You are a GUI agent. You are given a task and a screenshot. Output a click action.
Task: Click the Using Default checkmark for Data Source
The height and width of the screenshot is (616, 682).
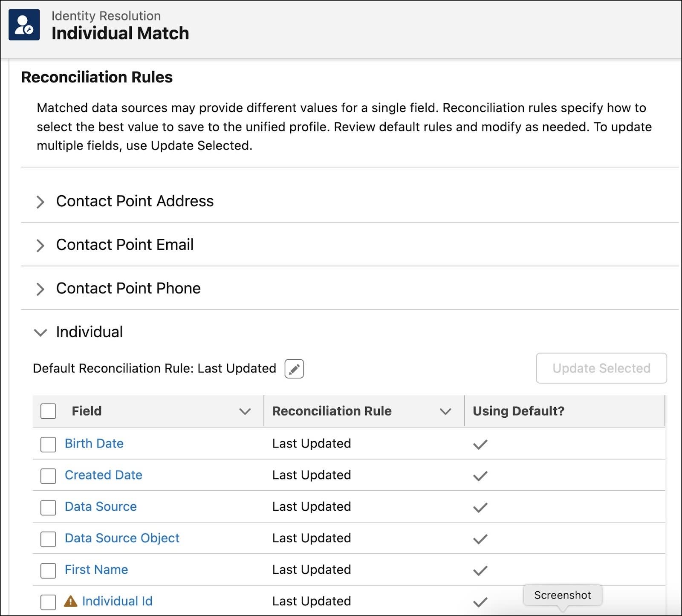click(480, 507)
